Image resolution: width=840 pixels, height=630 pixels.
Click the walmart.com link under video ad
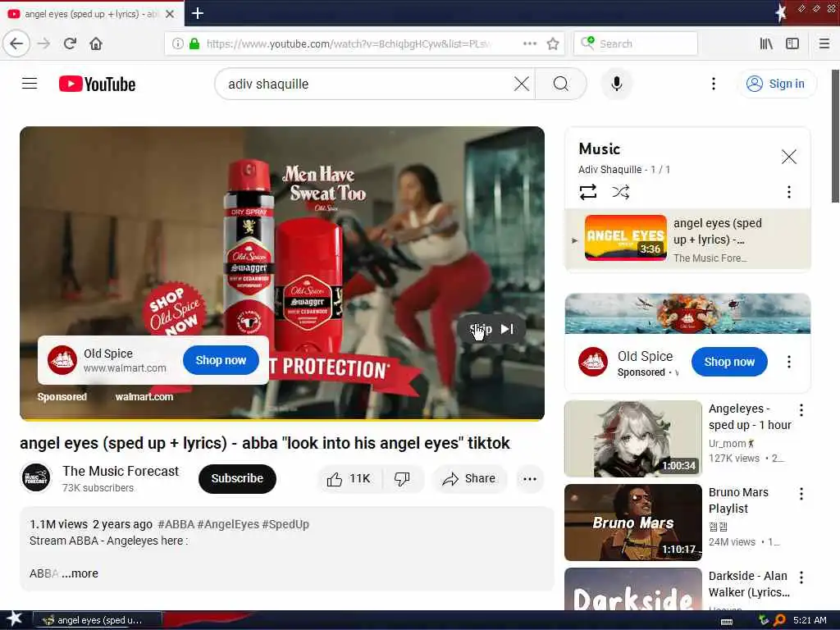[144, 396]
